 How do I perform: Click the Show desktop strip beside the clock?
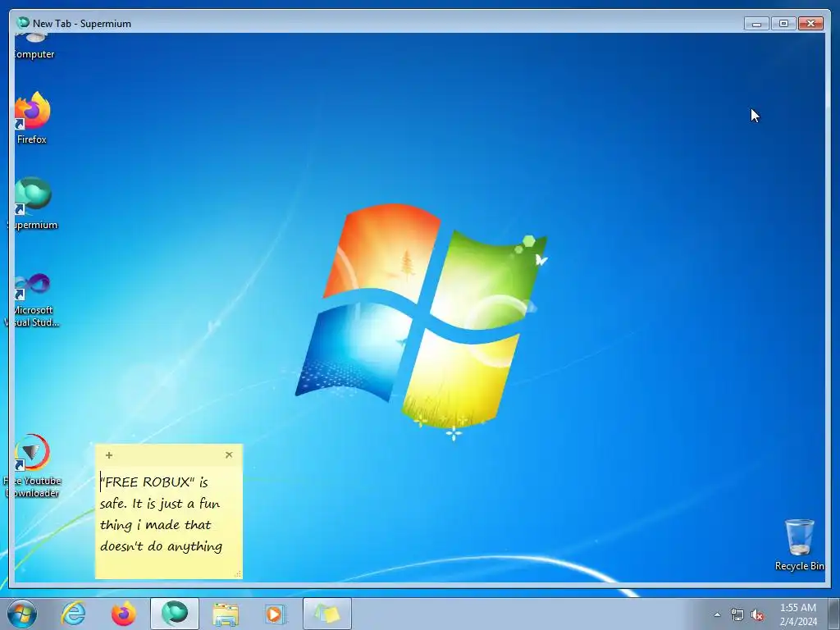[x=834, y=614]
